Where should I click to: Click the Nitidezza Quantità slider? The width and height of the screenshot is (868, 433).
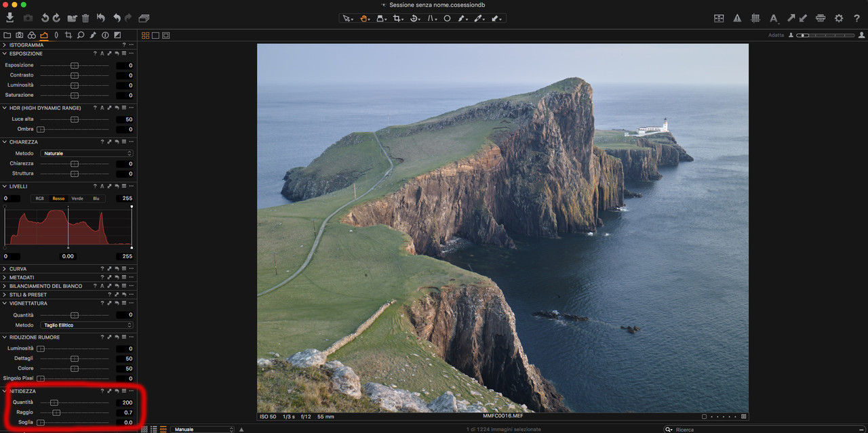pyautogui.click(x=54, y=403)
